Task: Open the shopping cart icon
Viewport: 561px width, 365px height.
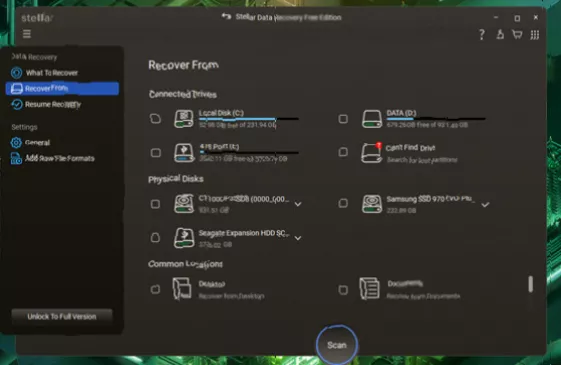Action: [x=517, y=34]
